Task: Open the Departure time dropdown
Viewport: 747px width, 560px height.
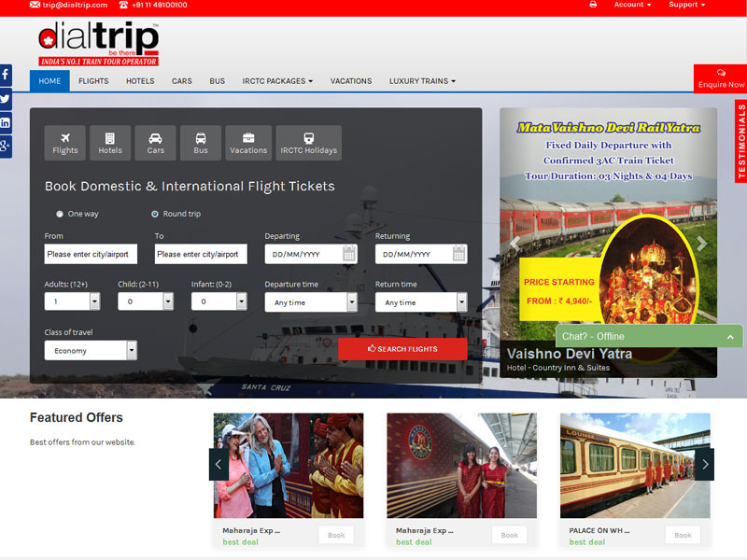Action: [311, 302]
